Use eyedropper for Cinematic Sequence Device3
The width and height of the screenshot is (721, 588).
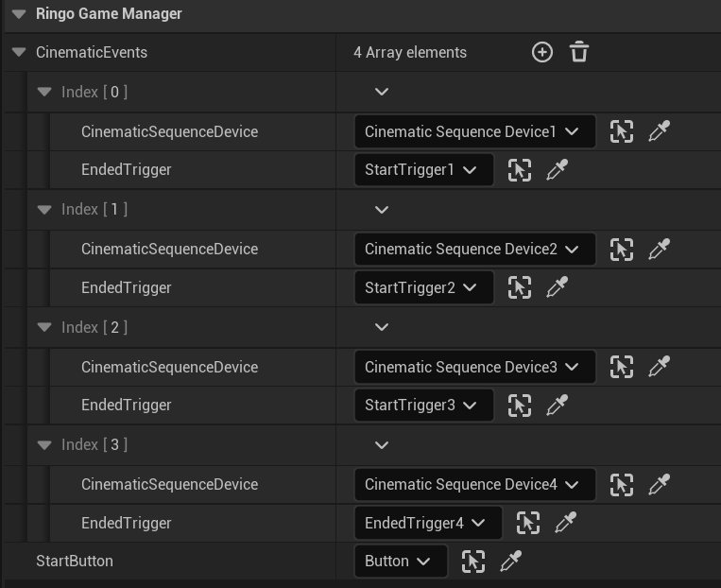[x=659, y=367]
